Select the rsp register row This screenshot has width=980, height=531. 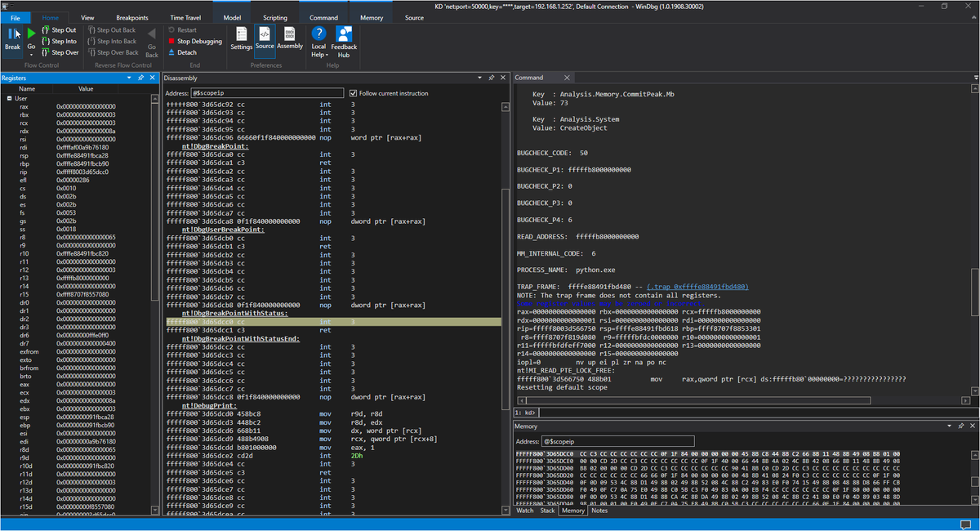(76, 155)
